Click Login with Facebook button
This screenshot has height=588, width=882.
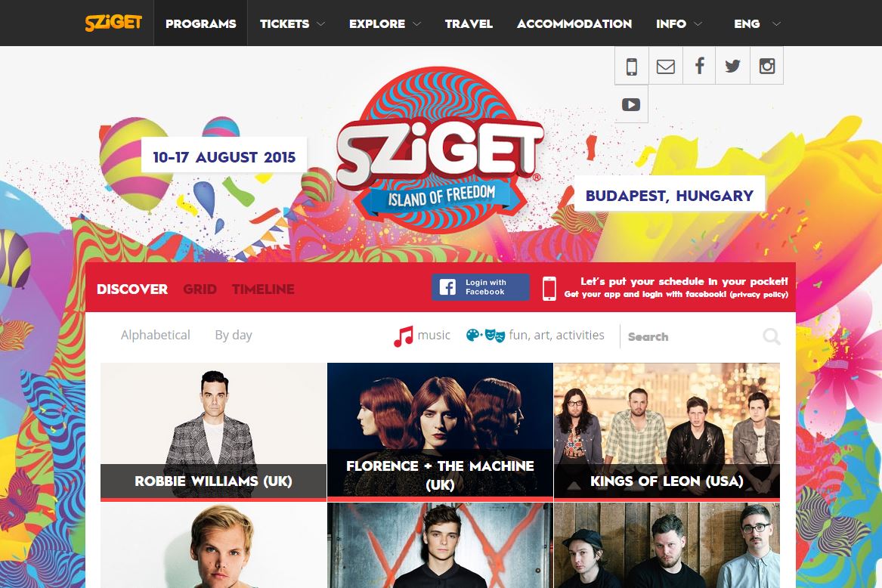pyautogui.click(x=481, y=287)
